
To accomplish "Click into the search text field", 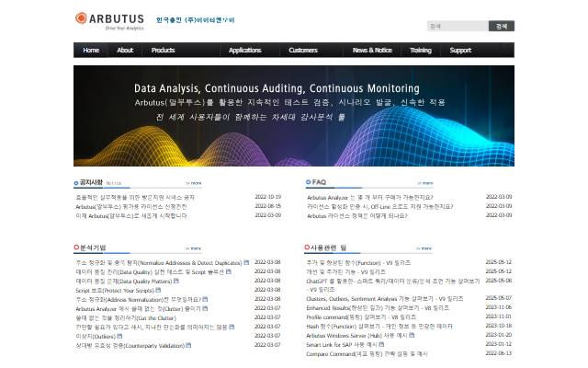I will pyautogui.click(x=458, y=26).
